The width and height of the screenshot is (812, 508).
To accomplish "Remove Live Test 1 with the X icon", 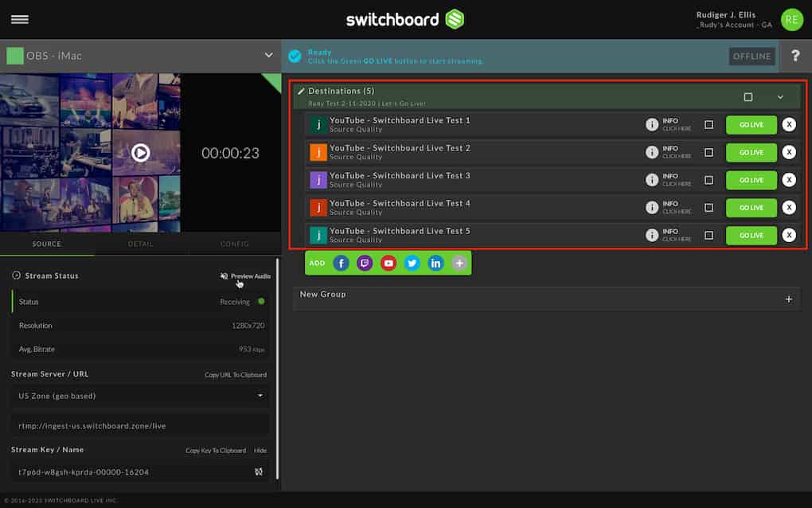I will point(789,124).
